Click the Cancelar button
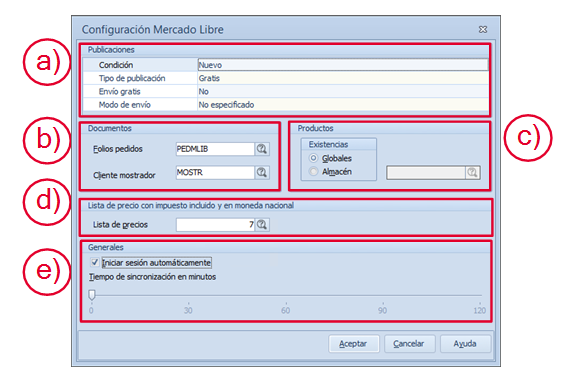The height and width of the screenshot is (378, 573). pyautogui.click(x=409, y=344)
